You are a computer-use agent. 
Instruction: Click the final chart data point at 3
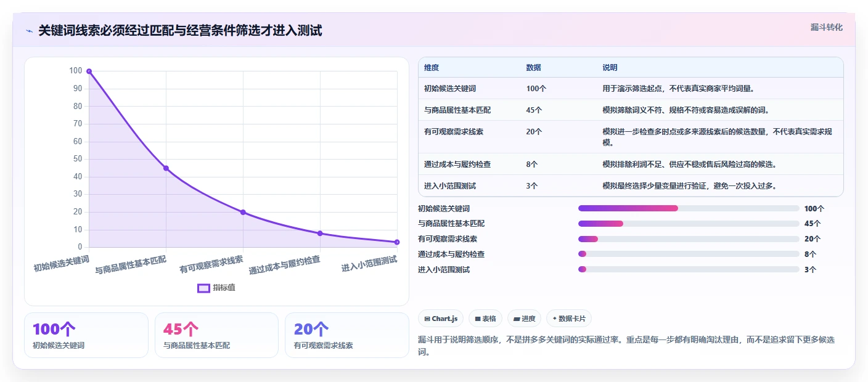pyautogui.click(x=397, y=242)
